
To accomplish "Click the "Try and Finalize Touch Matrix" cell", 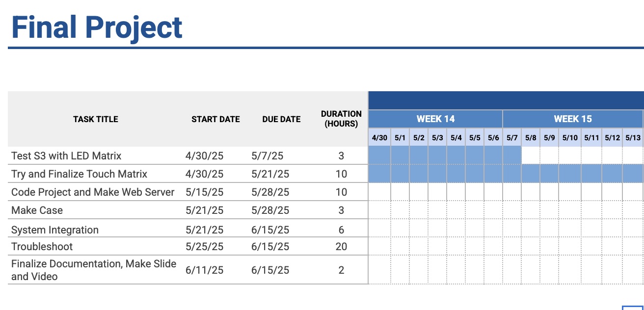I will [79, 174].
